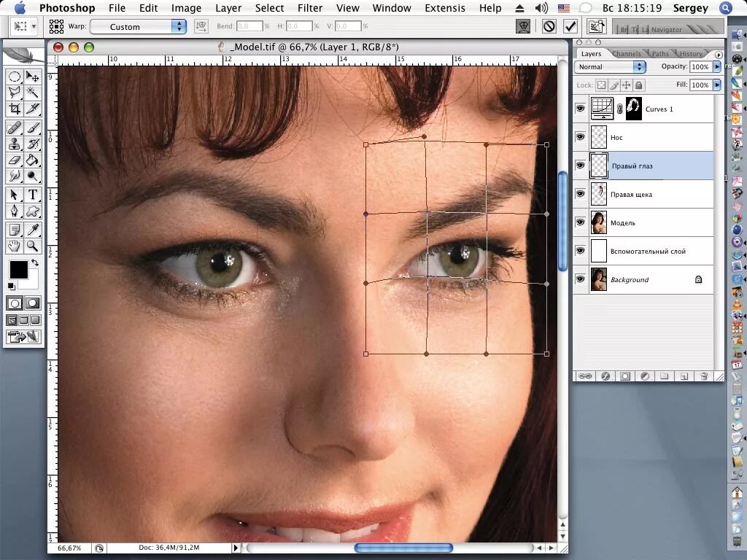Select the Type tool
Image resolution: width=747 pixels, height=560 pixels.
(x=32, y=194)
